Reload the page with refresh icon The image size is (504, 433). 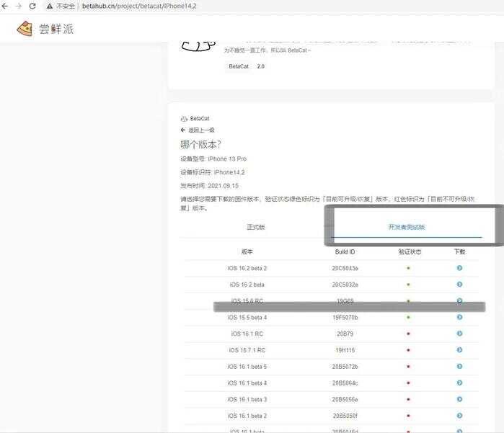(32, 6)
